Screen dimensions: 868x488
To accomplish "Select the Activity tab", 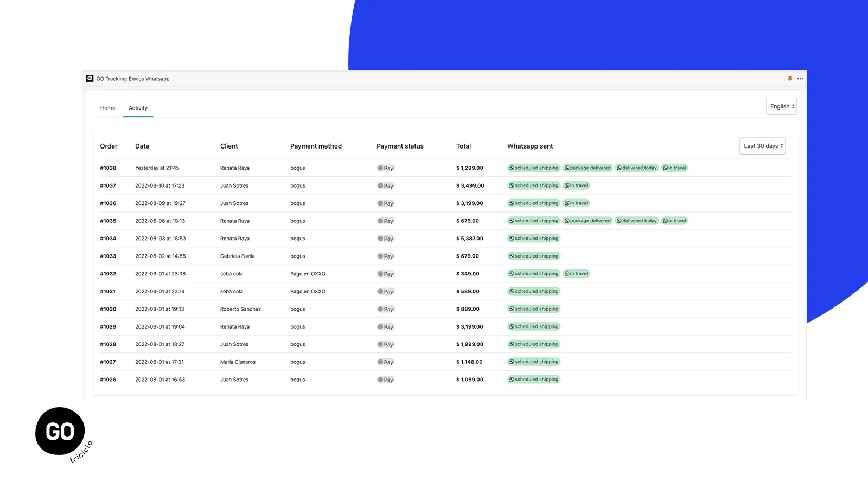I will pyautogui.click(x=138, y=108).
